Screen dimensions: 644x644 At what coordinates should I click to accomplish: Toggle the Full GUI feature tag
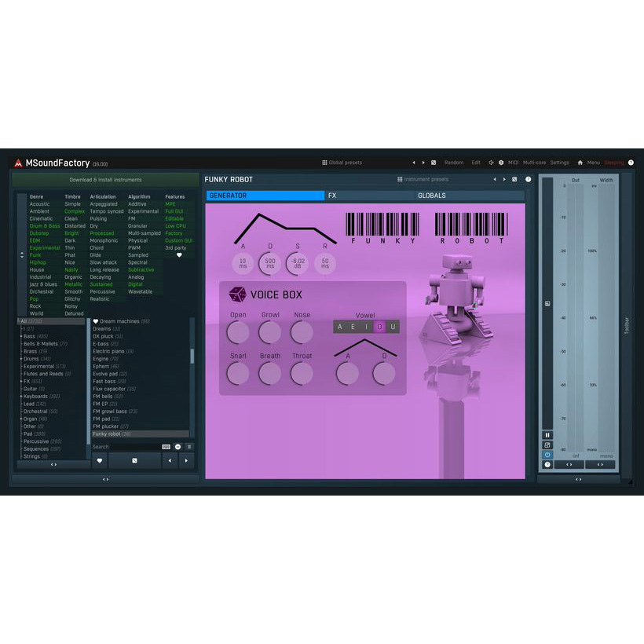point(174,211)
